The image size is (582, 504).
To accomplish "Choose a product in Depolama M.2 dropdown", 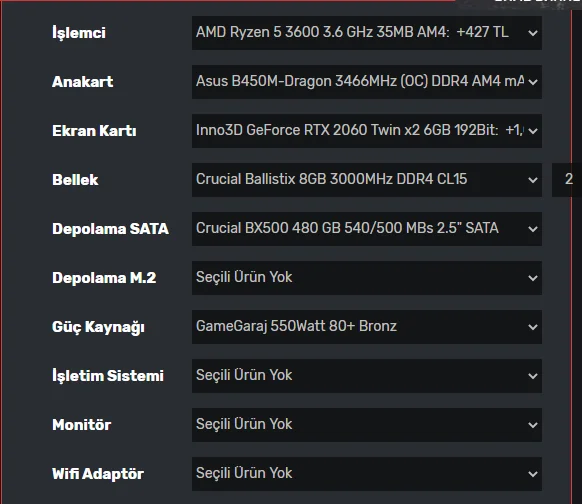I will pyautogui.click(x=367, y=278).
